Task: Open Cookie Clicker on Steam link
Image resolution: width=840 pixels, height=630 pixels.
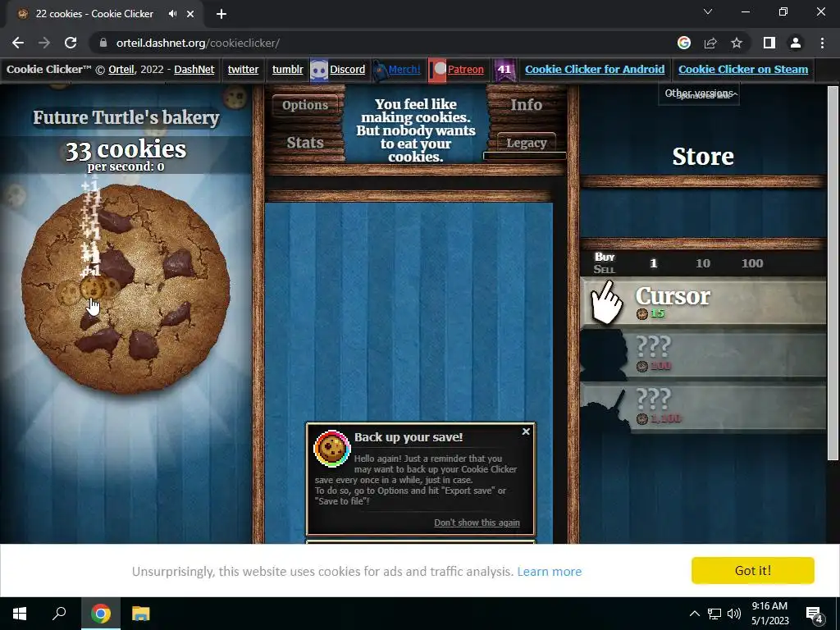Action: click(x=743, y=69)
